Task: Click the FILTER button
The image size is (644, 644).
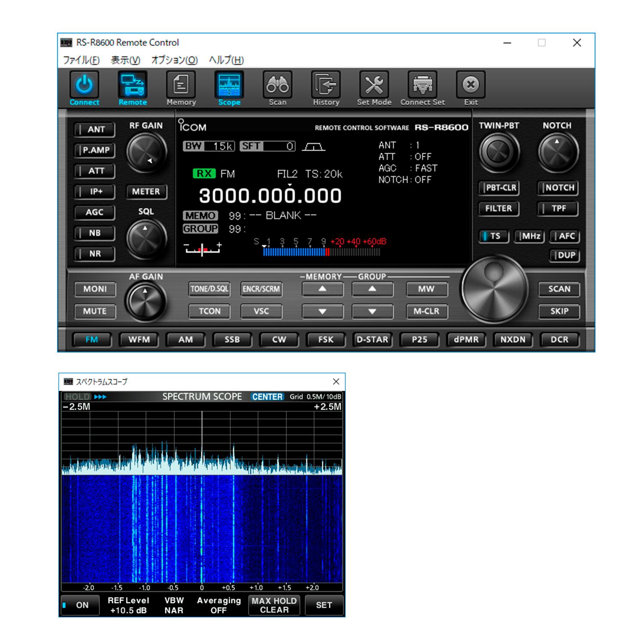Action: [x=499, y=209]
